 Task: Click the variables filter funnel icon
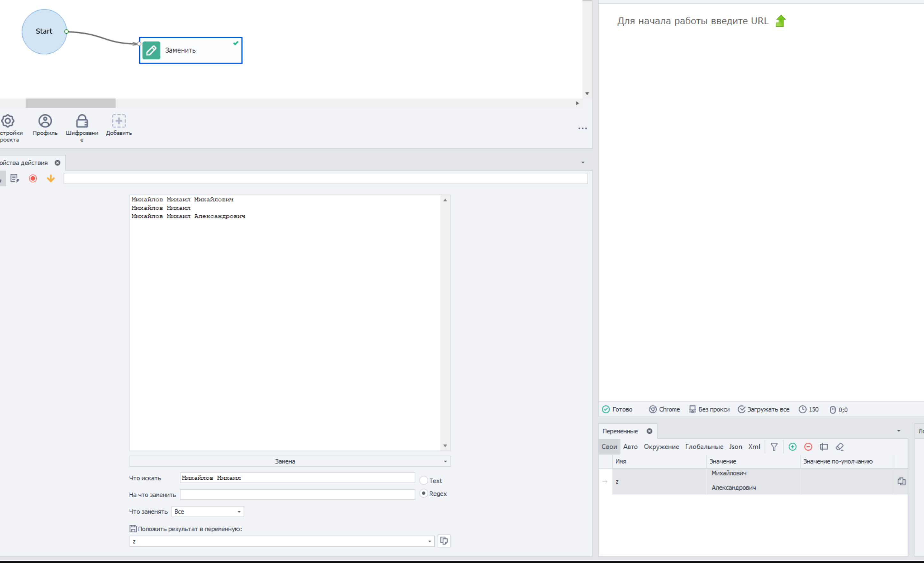(x=774, y=447)
